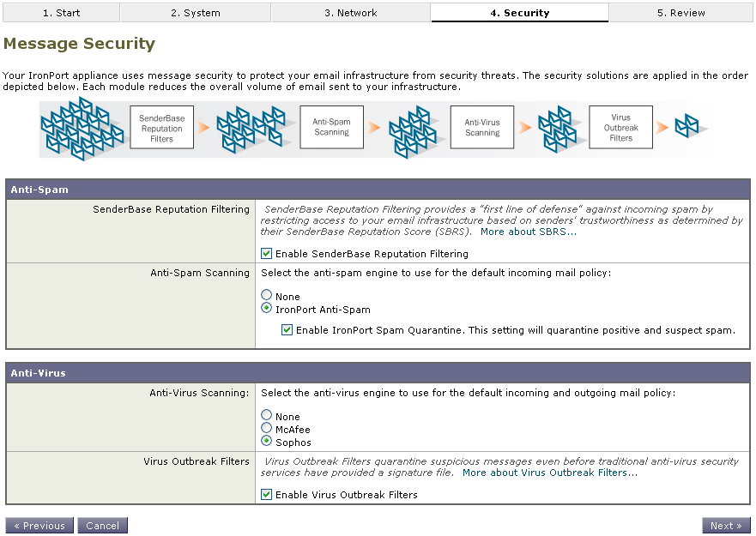
Task: Jump to the 5. Review tab
Action: point(680,13)
